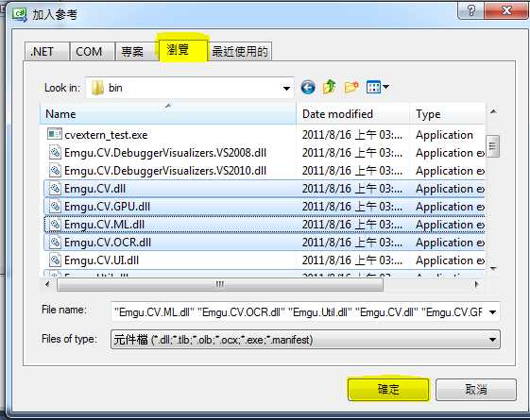Image resolution: width=530 pixels, height=420 pixels.
Task: Go up one folder level icon
Action: point(329,87)
